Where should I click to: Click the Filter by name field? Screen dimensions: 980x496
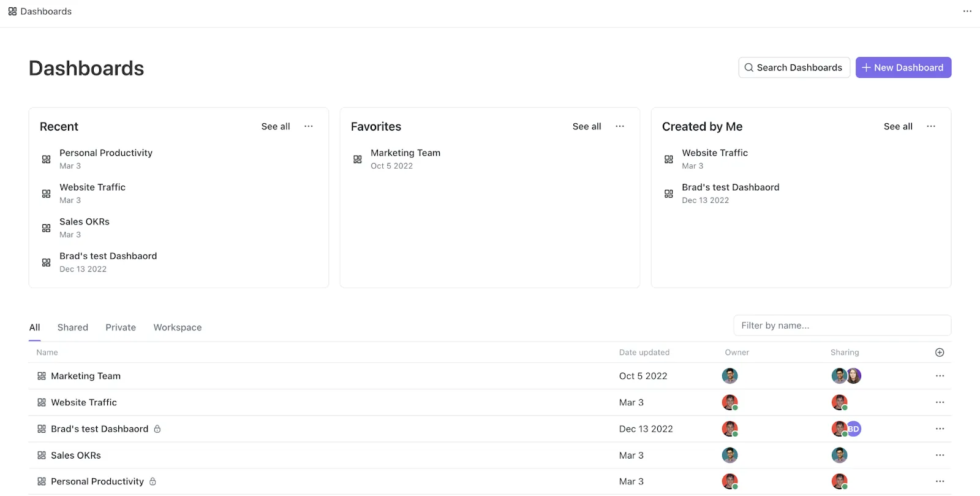(x=842, y=326)
